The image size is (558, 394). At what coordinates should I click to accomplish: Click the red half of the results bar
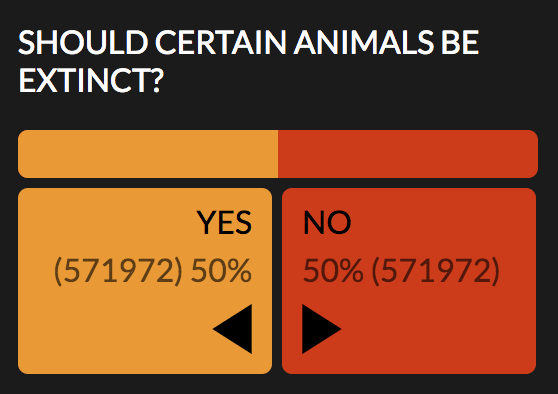[x=408, y=154]
